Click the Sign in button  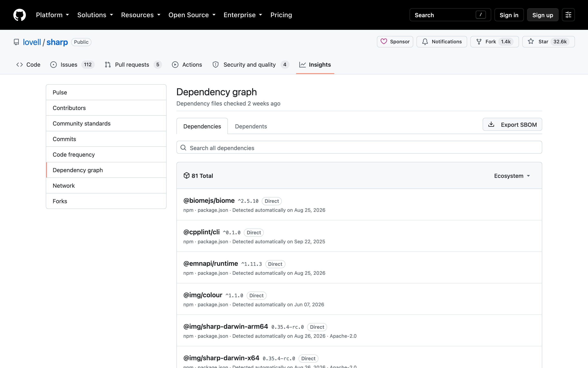(x=509, y=15)
